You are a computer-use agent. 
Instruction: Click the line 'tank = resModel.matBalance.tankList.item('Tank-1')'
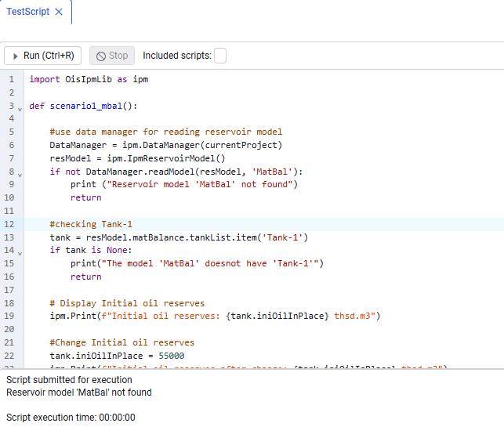pyautogui.click(x=179, y=237)
